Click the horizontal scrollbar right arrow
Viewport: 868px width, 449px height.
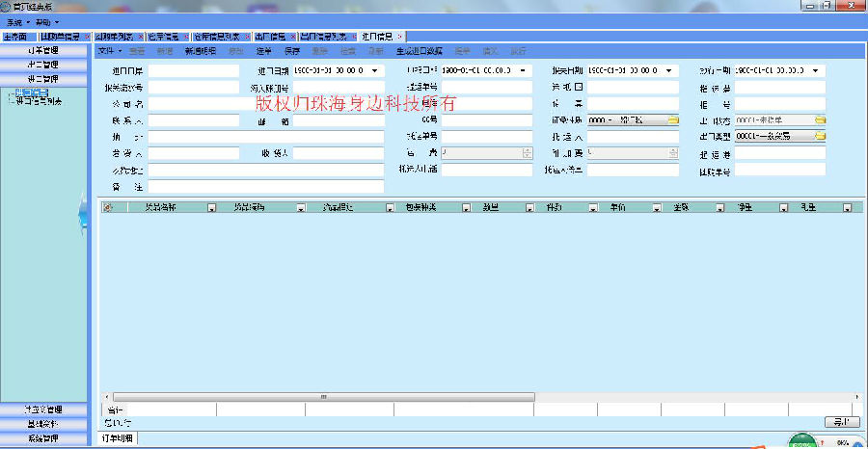point(857,397)
